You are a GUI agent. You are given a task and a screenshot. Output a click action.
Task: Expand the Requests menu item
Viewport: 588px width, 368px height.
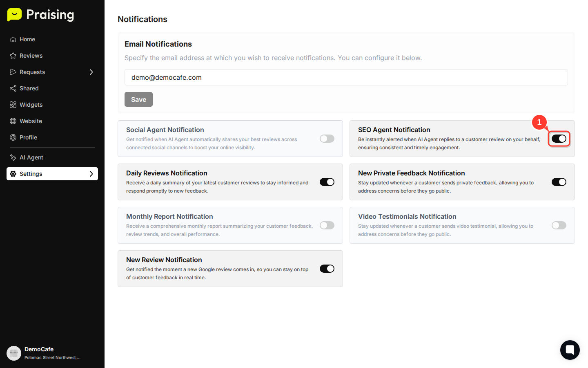click(32, 72)
